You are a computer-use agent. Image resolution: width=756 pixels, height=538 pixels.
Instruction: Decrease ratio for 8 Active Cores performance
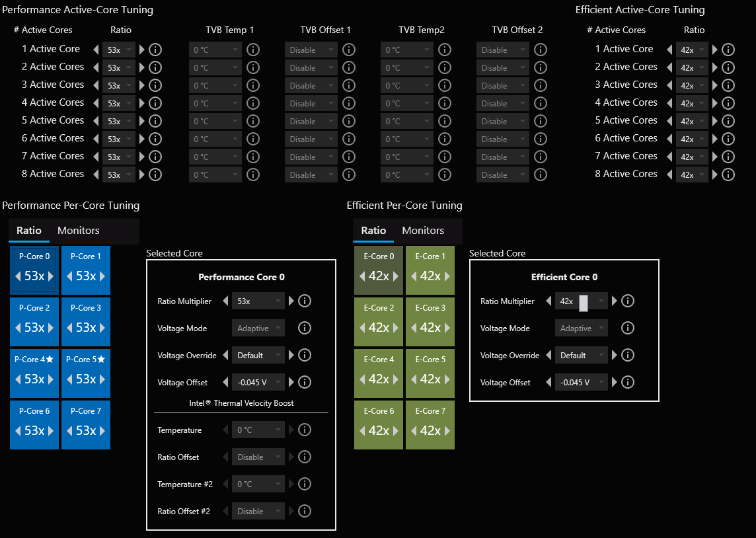[96, 174]
